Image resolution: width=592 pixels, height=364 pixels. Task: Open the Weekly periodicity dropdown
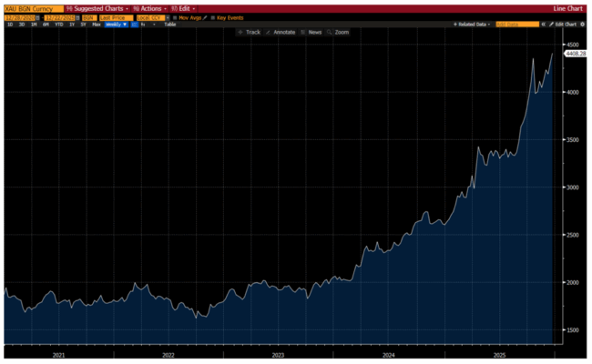click(x=111, y=25)
